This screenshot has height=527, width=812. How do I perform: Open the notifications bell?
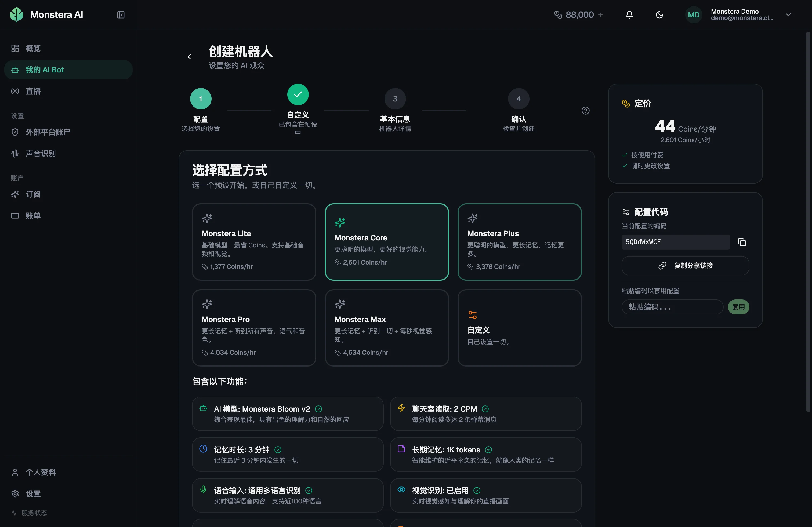[629, 14]
